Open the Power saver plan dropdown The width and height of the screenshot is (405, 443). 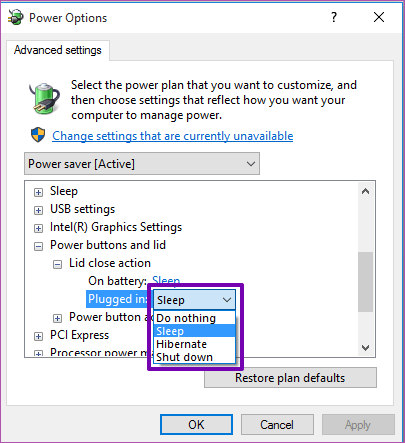point(142,164)
